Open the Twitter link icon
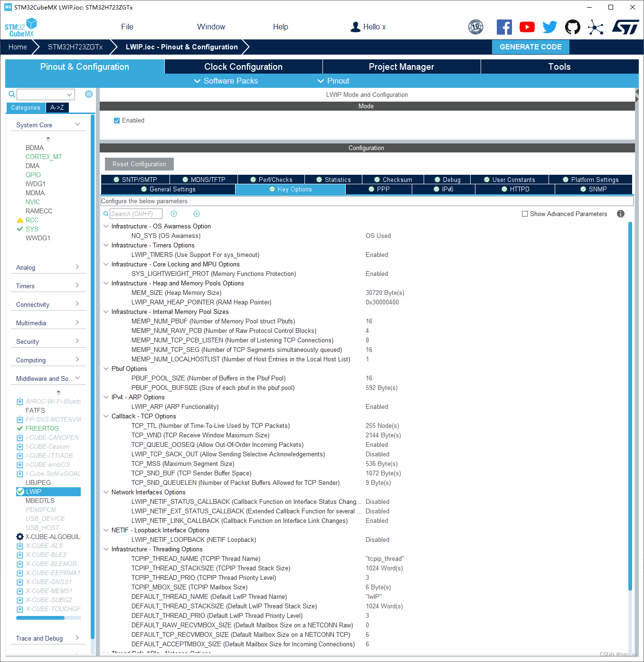The height and width of the screenshot is (662, 644). point(550,27)
